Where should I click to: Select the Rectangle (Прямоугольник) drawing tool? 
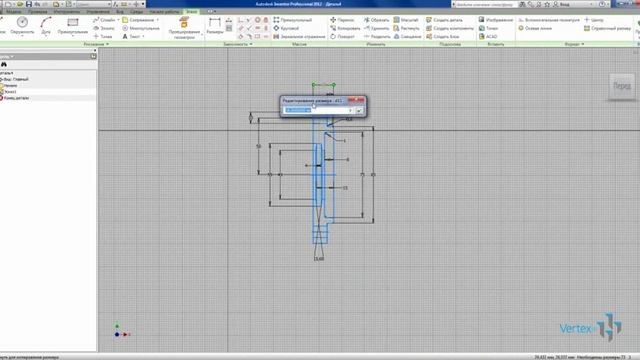[73, 25]
